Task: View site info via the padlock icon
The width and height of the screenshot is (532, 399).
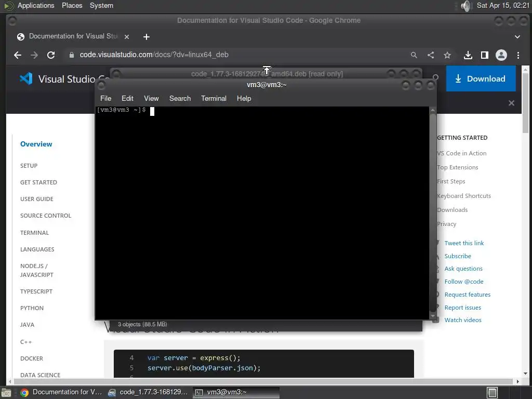Action: click(x=72, y=55)
